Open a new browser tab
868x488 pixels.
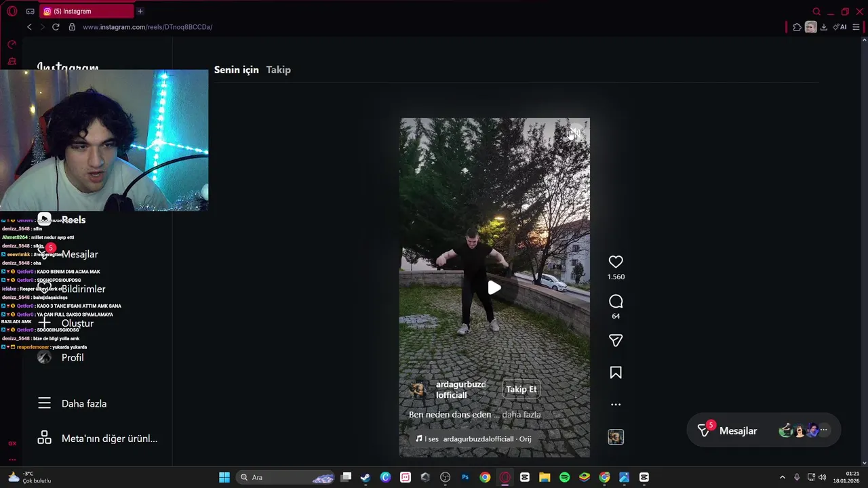140,11
